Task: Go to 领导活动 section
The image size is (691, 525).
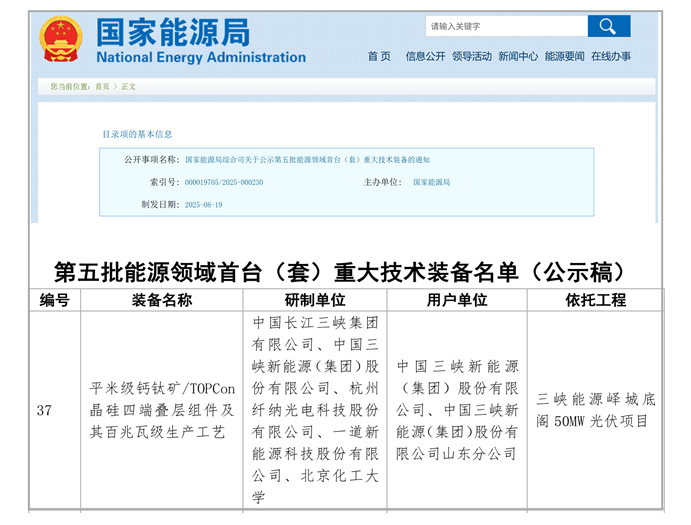Action: (472, 57)
